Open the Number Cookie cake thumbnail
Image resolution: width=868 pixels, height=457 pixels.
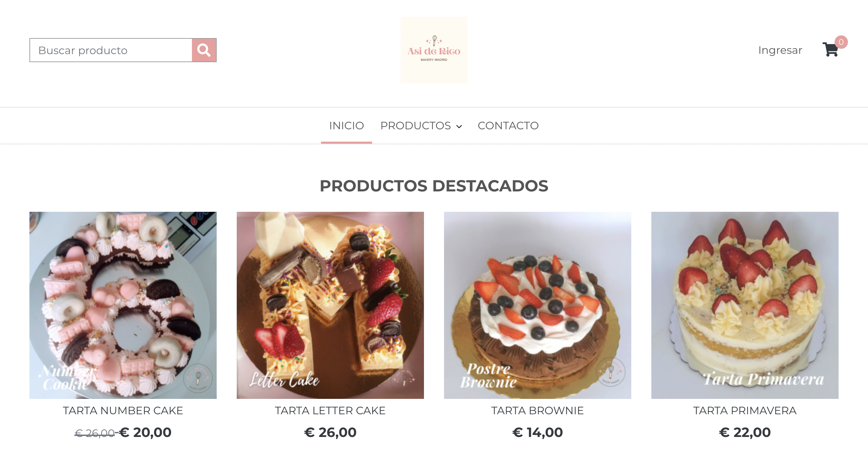123,305
